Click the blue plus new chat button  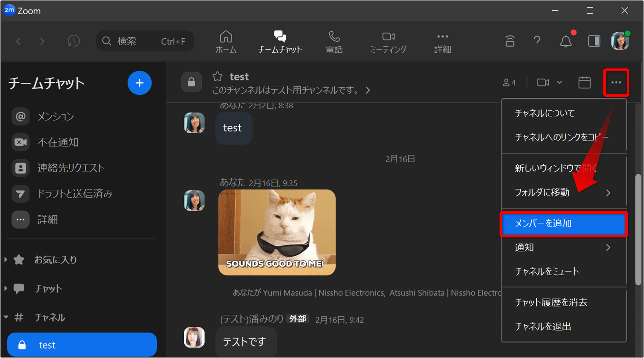click(140, 83)
